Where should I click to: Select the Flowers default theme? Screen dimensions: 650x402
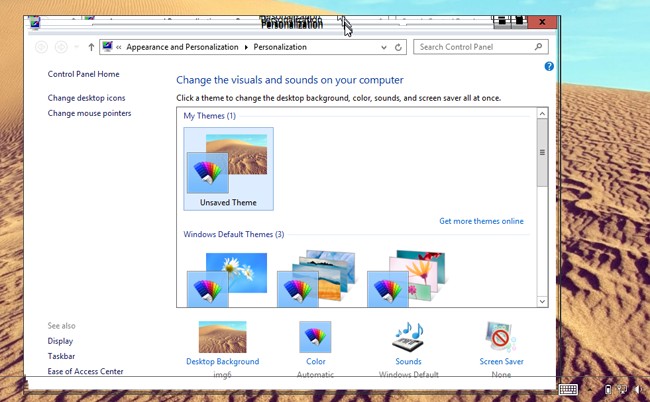[x=407, y=278]
